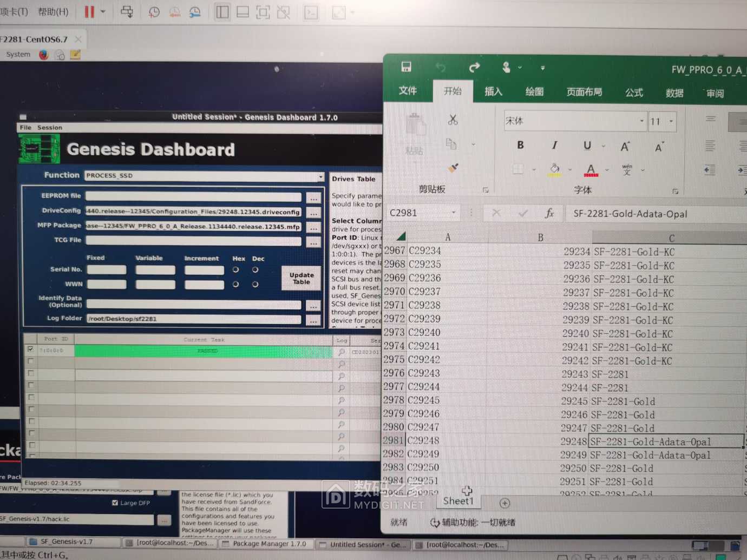Image resolution: width=747 pixels, height=560 pixels.
Task: Click the notes editor icon in CentOS panel
Action: pos(75,54)
